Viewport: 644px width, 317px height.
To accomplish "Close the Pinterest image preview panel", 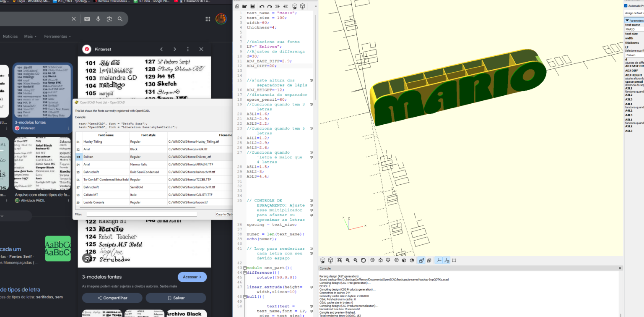I will 201,49.
